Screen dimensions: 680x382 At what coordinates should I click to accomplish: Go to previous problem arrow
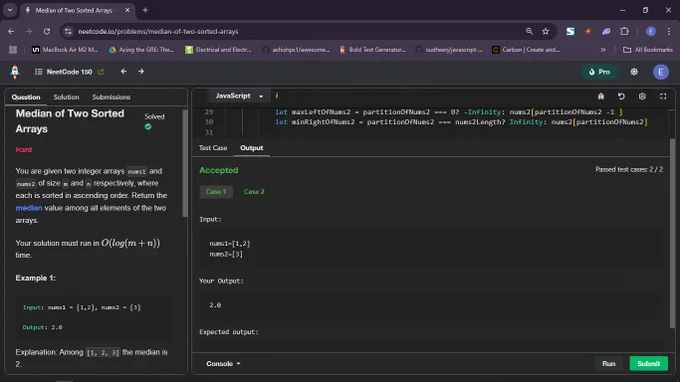[124, 72]
